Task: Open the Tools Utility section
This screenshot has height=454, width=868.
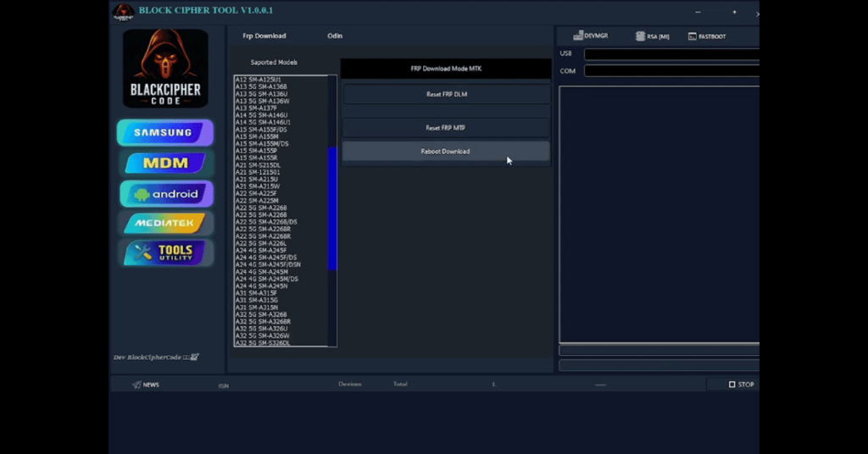Action: [165, 252]
